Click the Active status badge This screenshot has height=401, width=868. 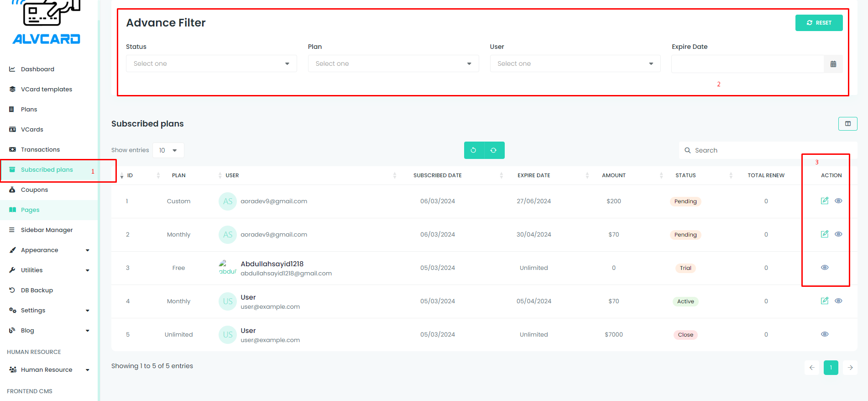point(685,301)
